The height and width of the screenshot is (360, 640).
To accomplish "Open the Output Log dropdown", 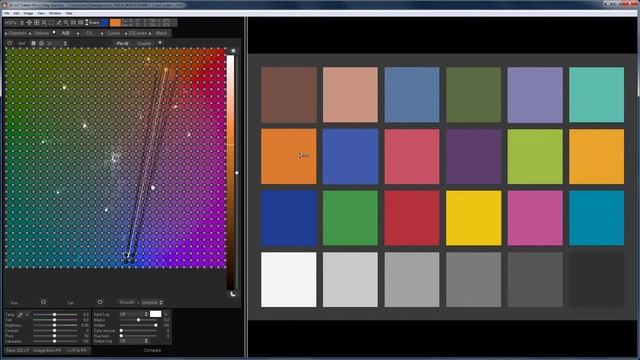I will coord(133,341).
